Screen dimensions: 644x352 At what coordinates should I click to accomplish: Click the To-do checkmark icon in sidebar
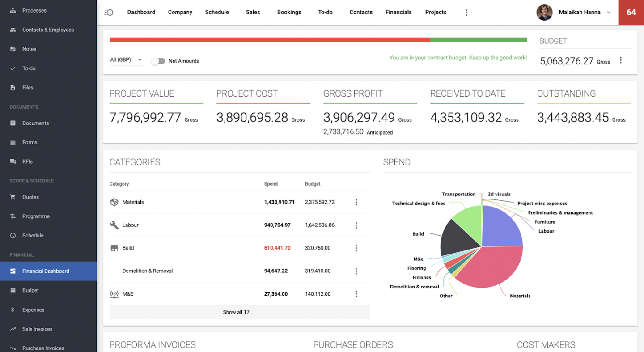coord(13,68)
